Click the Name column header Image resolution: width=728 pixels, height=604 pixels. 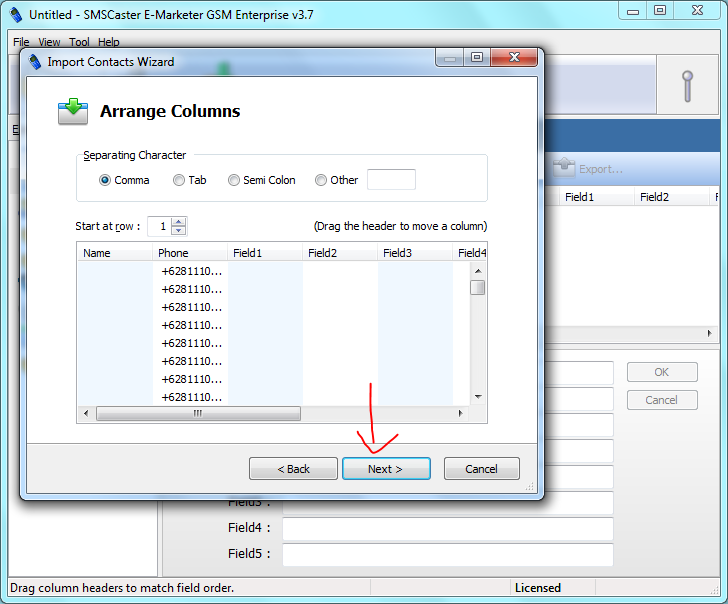click(115, 253)
